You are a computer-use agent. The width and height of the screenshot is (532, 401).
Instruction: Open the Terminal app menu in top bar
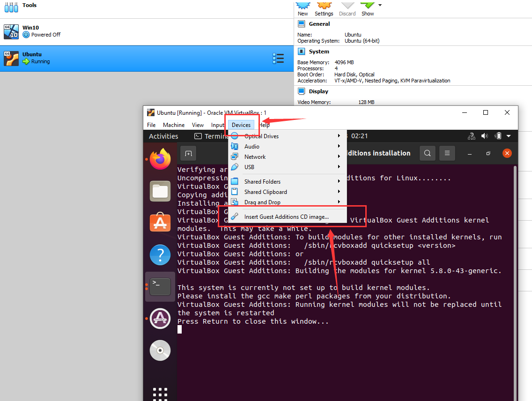(211, 136)
